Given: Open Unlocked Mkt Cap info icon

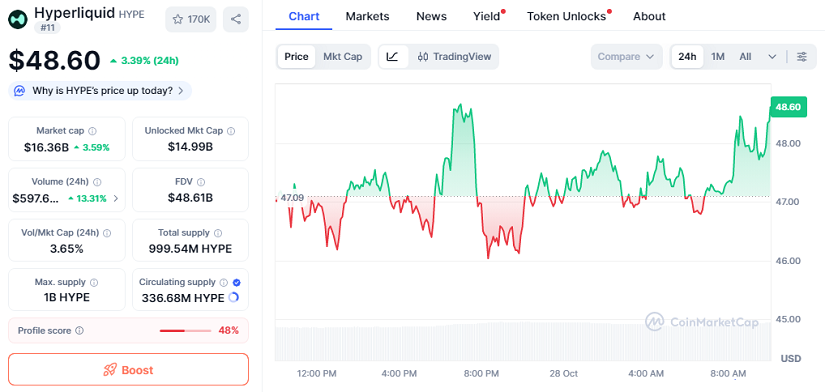Looking at the screenshot, I should [x=231, y=131].
